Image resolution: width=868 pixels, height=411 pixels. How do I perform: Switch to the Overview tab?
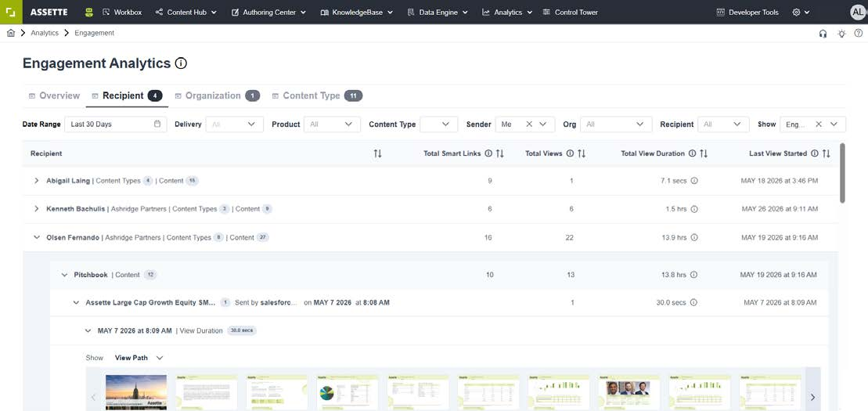(x=54, y=96)
